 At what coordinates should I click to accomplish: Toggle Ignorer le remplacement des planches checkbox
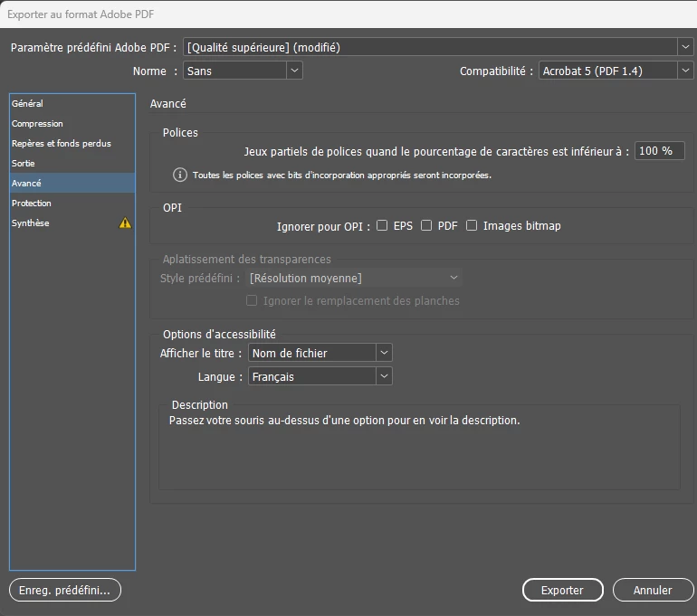click(252, 300)
